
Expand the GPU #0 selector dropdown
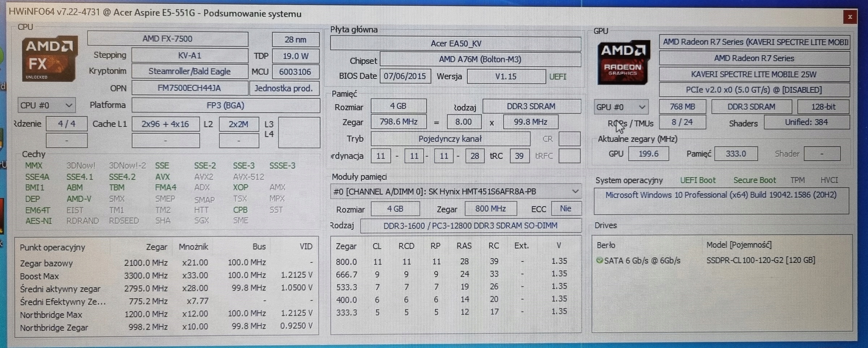(x=621, y=107)
